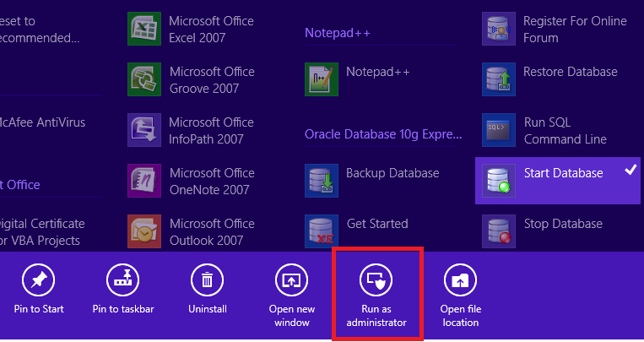Click the Pin to taskbar icon
644x342 pixels.
(122, 280)
